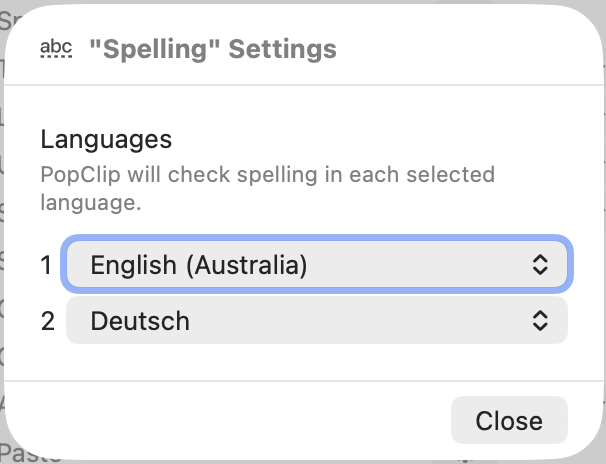Screen dimensions: 606x464
Task: Click the "Spelling" Settings title text
Action: [212, 49]
